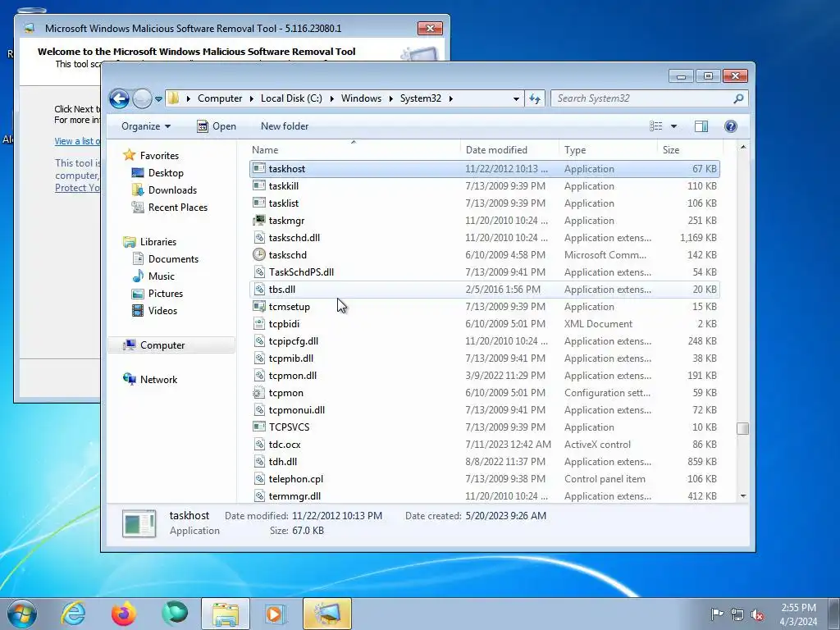Sort by the Name column header
840x630 pixels.
[x=354, y=150]
